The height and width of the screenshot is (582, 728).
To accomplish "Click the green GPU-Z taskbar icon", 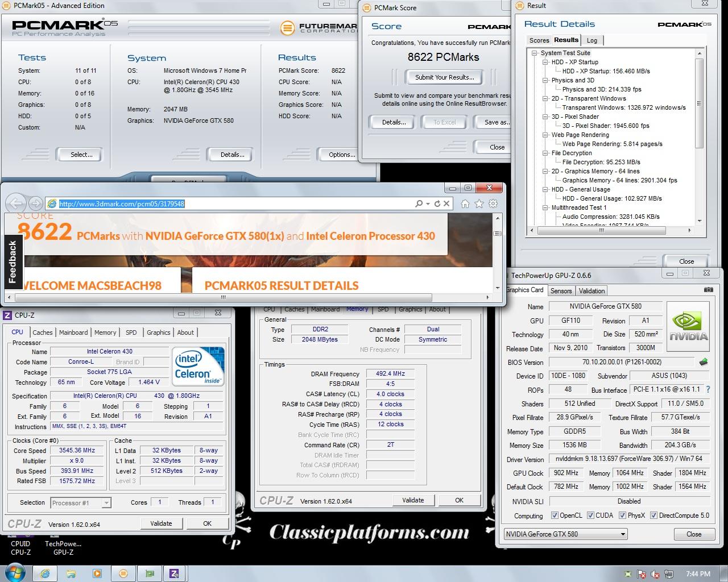I will (150, 573).
